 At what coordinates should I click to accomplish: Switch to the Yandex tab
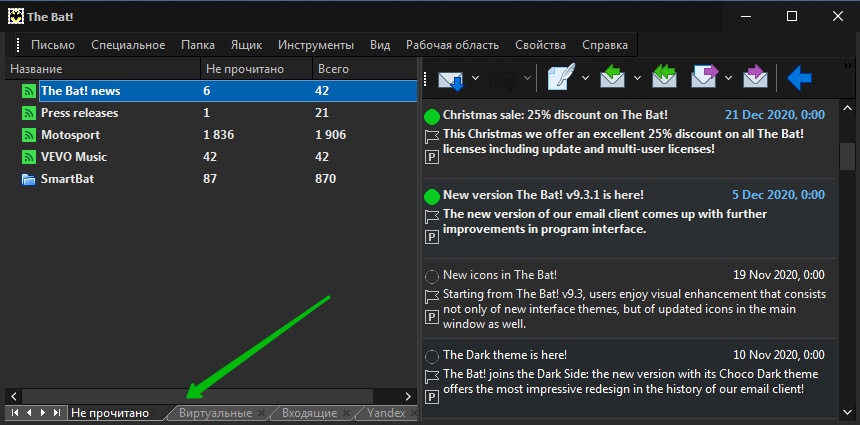point(386,413)
